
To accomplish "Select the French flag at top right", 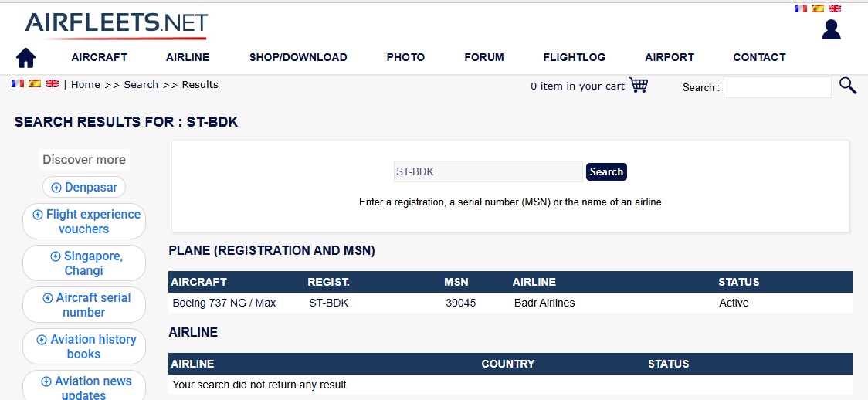I will point(801,8).
